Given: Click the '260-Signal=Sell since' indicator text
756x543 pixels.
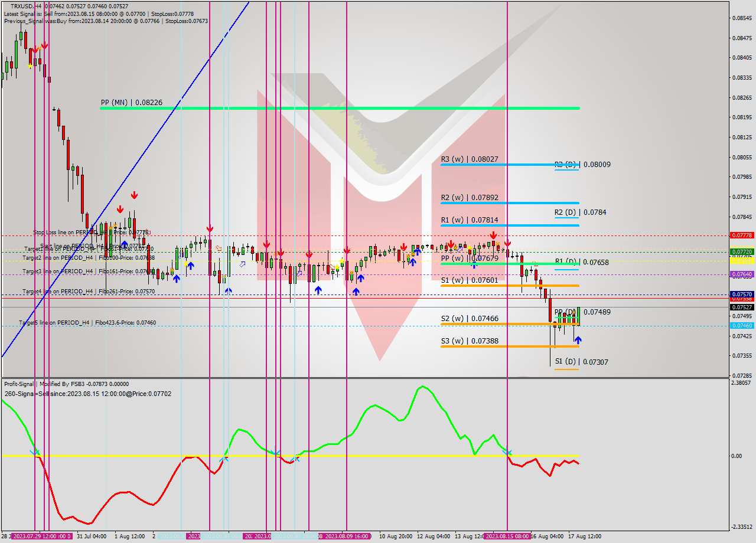Looking at the screenshot, I should tap(87, 394).
